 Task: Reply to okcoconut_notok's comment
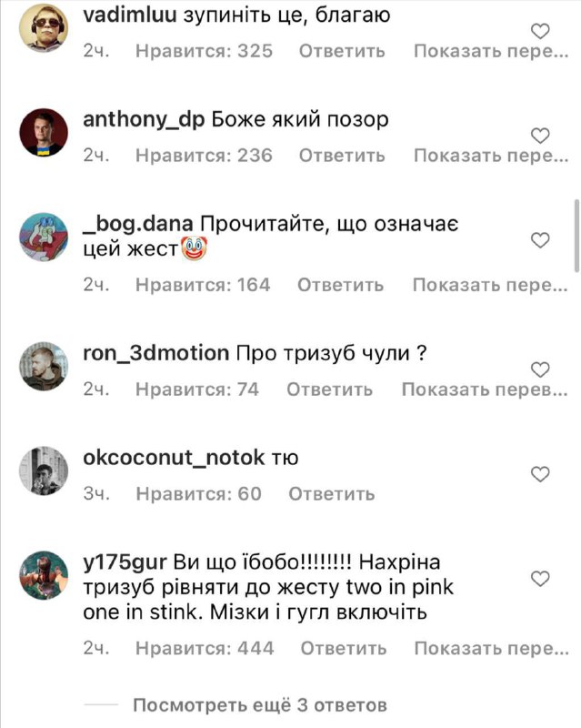(331, 493)
